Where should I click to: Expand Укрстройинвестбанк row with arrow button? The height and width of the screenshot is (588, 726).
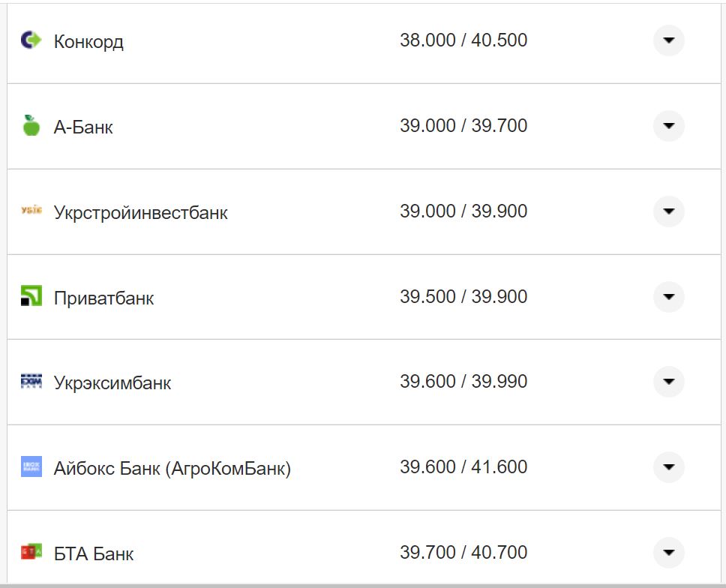click(668, 211)
